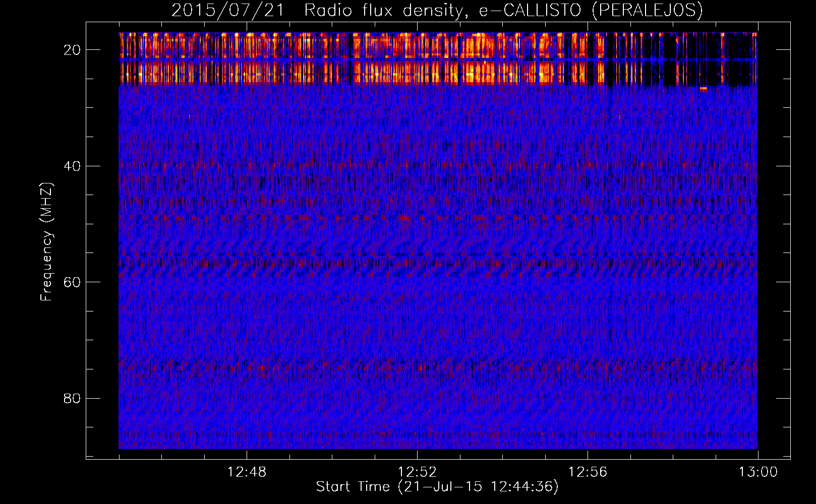Click the Start Time axis caption
Screen dimensions: 816x504
click(437, 487)
